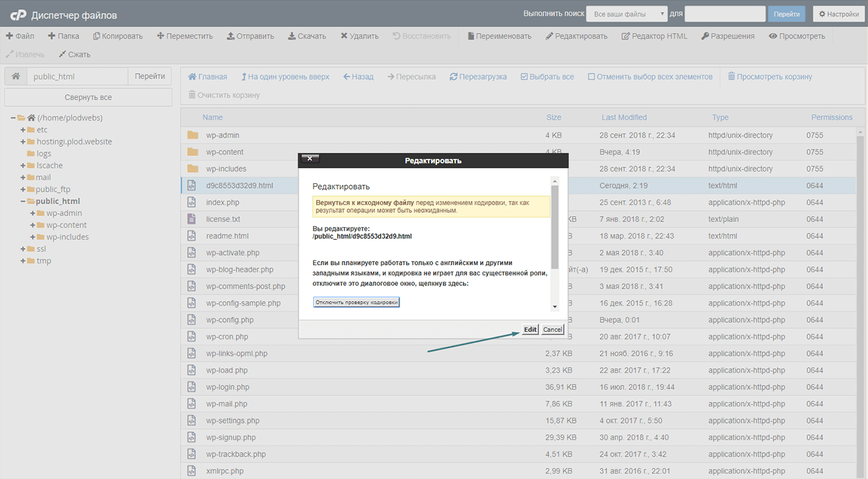
Task: Expand the mail folder node
Action: [23, 177]
